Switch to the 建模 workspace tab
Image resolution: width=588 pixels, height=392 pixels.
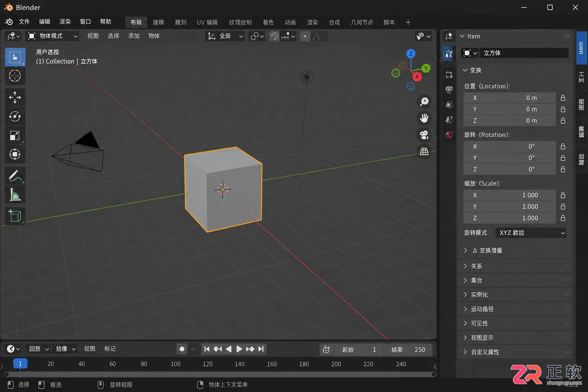[158, 22]
